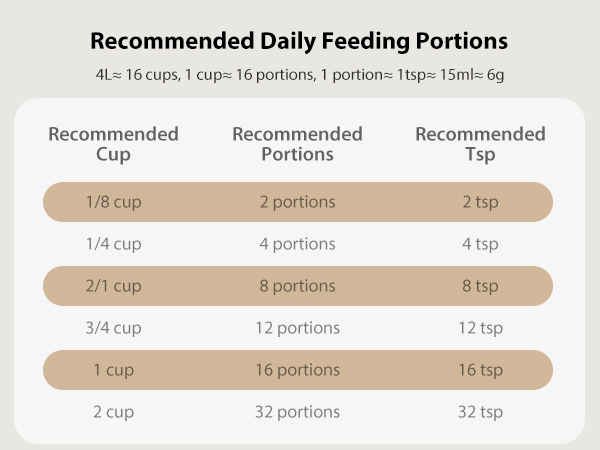Click the 2/1 cup cell

(x=113, y=286)
